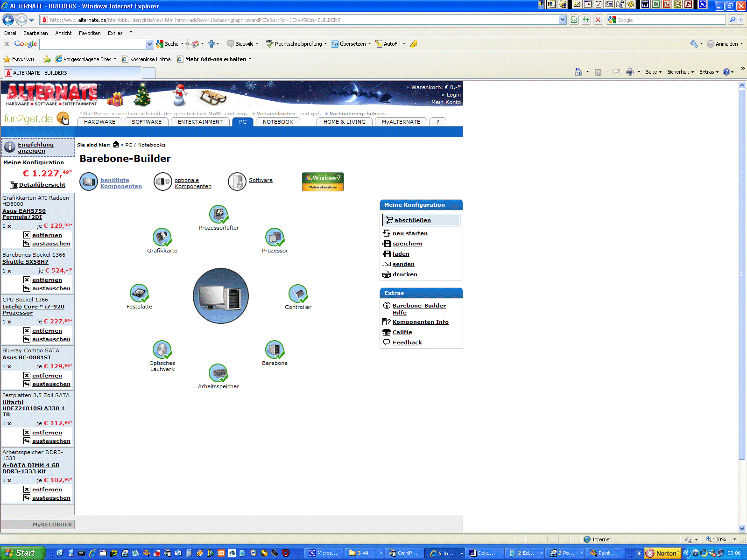Image resolution: width=747 pixels, height=560 pixels.
Task: Open the Prozessorlüfter component icon
Action: 218,214
